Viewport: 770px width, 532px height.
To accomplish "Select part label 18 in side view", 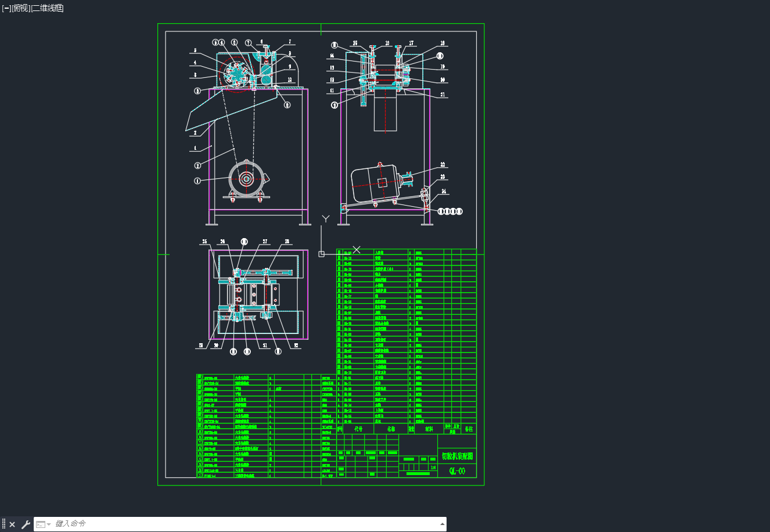I will coord(442,43).
